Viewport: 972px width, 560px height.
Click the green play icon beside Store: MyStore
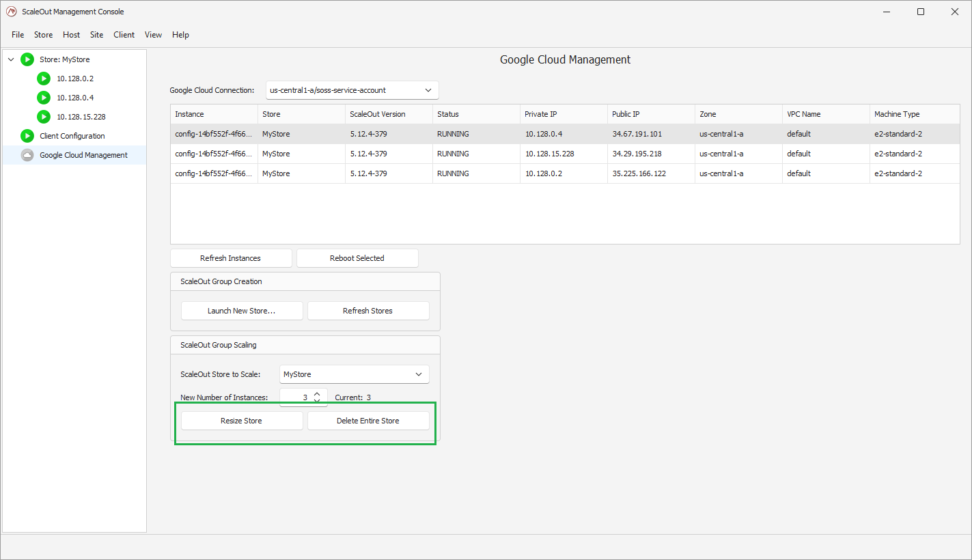click(x=27, y=59)
